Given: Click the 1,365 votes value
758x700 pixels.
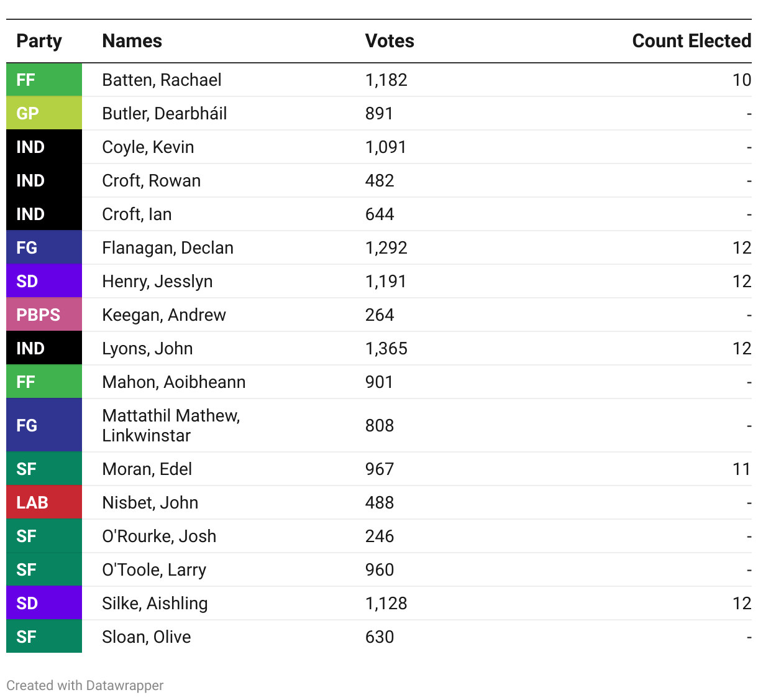Looking at the screenshot, I should (x=386, y=348).
